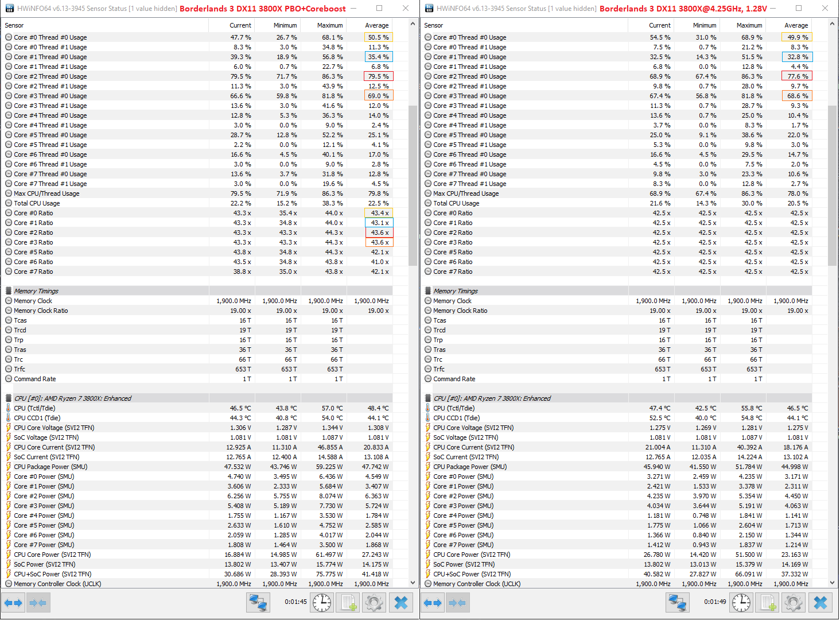
Task: Click the lightning icon beside CPU Package Power in right window
Action: pos(428,467)
